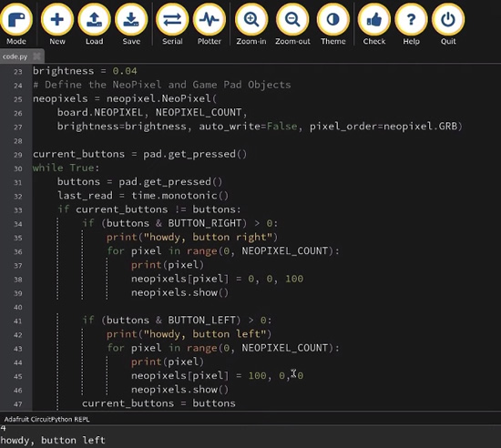Click inside the CircuitPython REPL output
Screen dimensions: 501x448
tap(250, 436)
